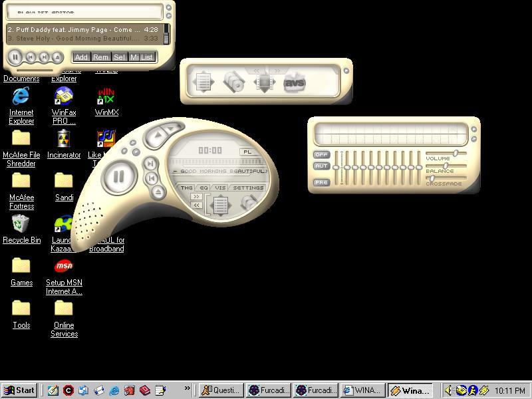This screenshot has height=399, width=532.
Task: Click thinger scroll-left << tab
Action: pos(257,70)
